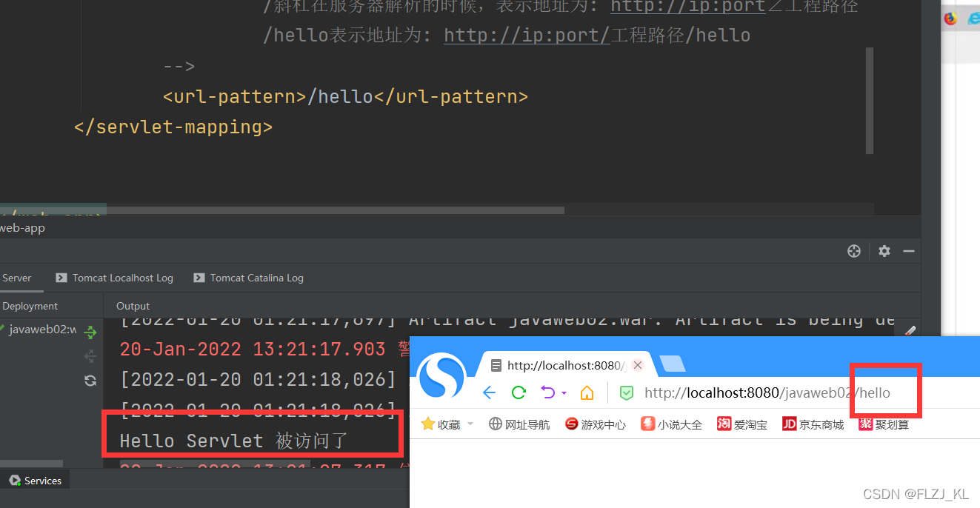Open a new browser tab

point(672,364)
